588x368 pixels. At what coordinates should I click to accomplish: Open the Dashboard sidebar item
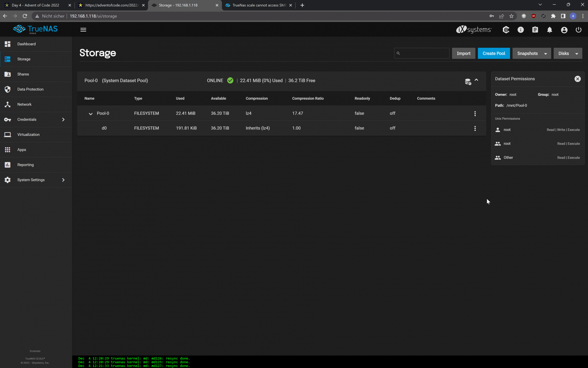pyautogui.click(x=36, y=44)
